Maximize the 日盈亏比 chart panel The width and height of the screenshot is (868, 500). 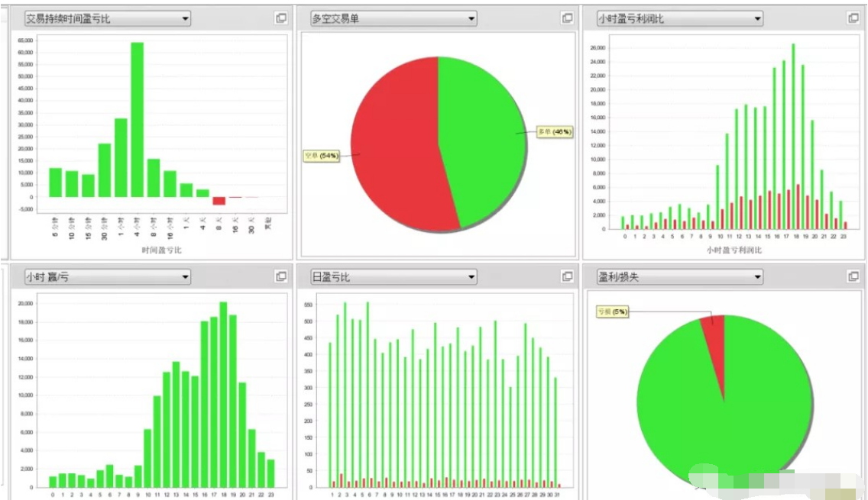pos(567,276)
